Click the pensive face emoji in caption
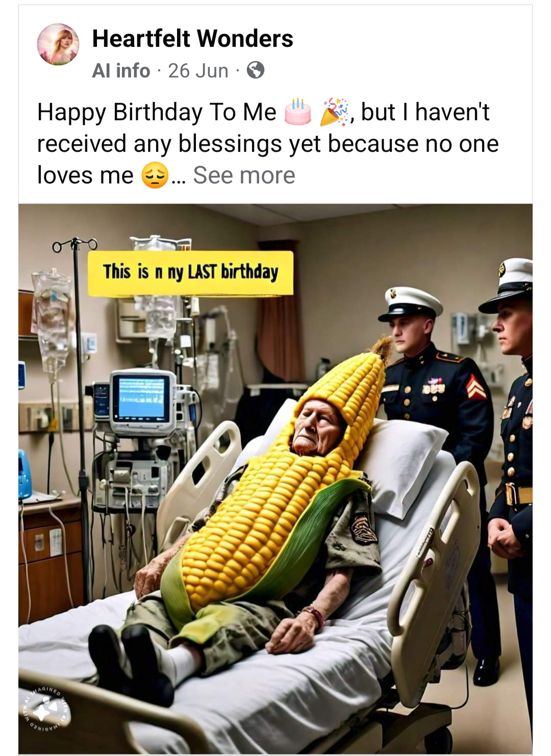551x756 pixels. 155,175
